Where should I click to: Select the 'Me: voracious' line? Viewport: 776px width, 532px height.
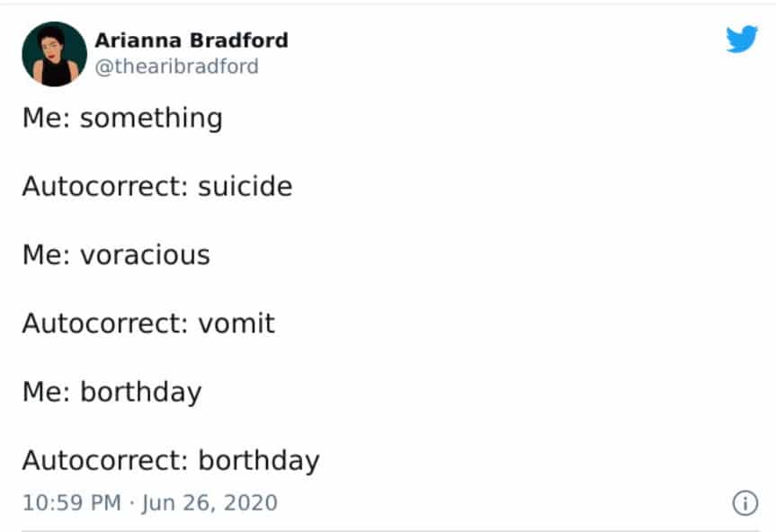[x=116, y=255]
